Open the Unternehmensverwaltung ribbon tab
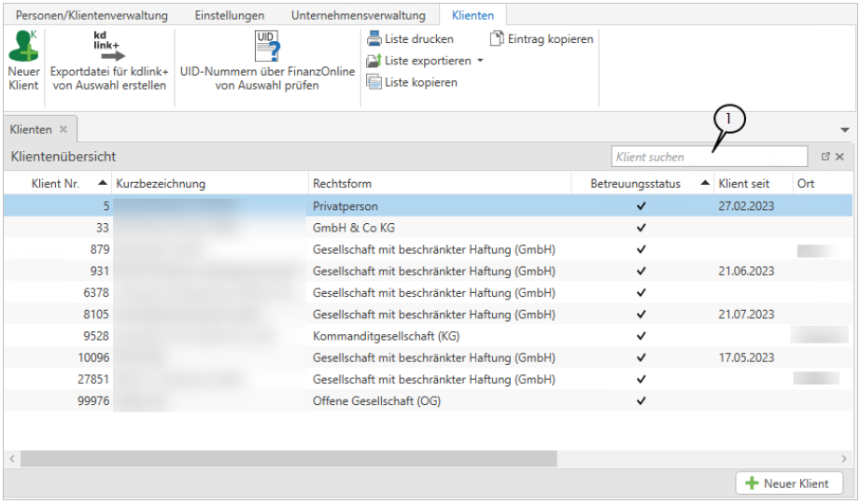This screenshot has width=860, height=504. pos(358,16)
